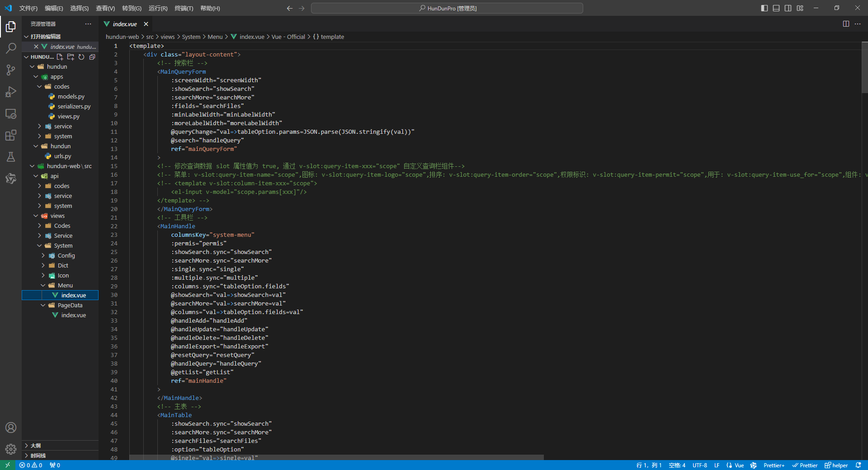Refresh the explorer file tree

[x=81, y=57]
